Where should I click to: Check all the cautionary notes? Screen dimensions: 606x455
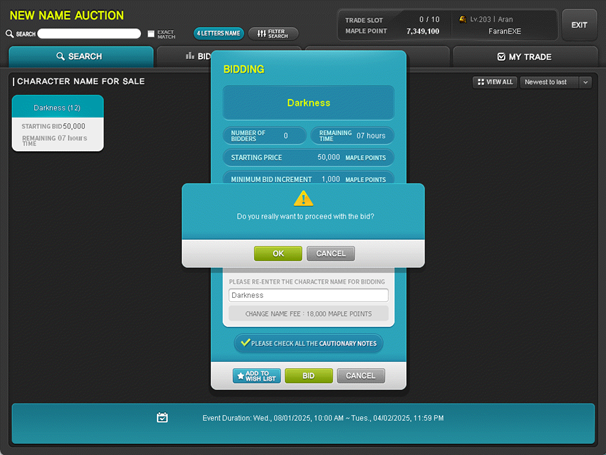coord(308,343)
